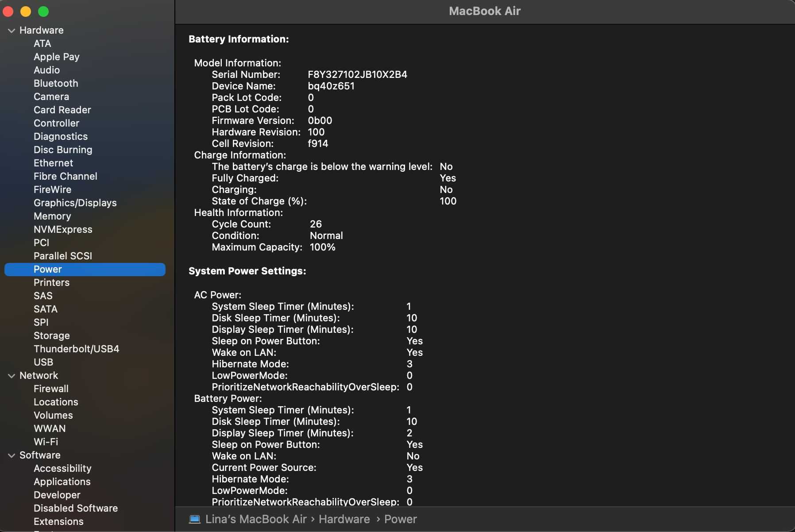Viewport: 795px width, 532px height.
Task: Open Disc Burning entry
Action: (x=63, y=150)
